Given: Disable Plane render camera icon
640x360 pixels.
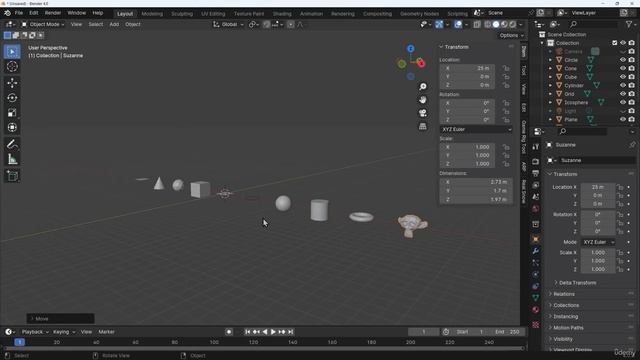Looking at the screenshot, I should point(631,120).
